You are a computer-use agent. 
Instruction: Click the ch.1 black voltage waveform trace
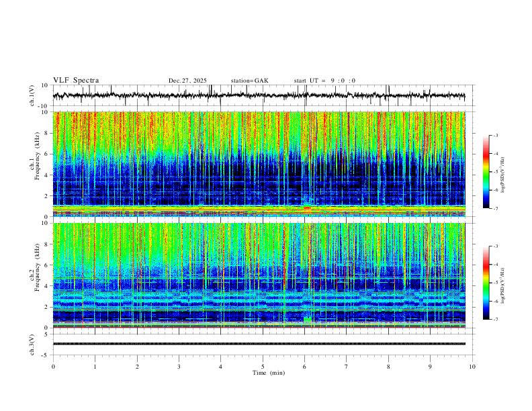[259, 95]
